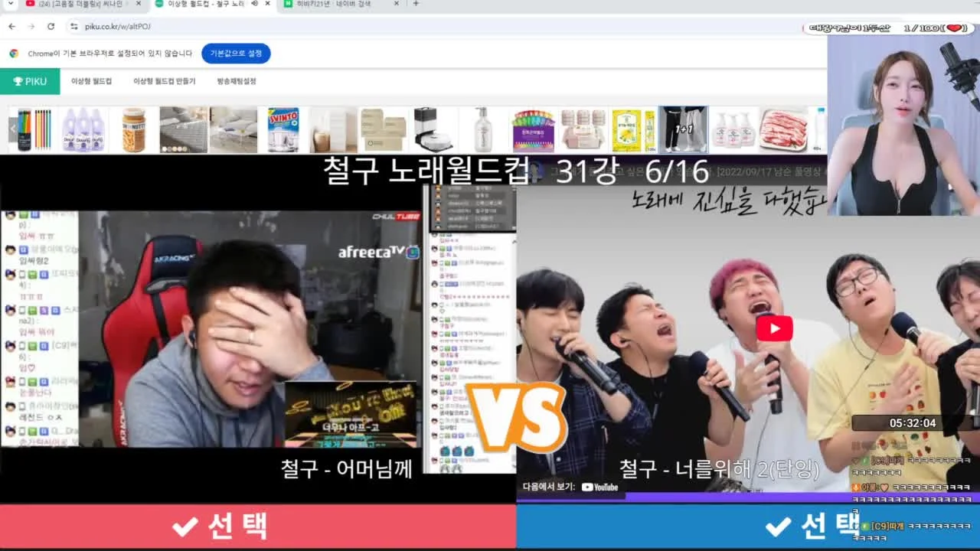Play the YouTube video with red play button

click(774, 328)
